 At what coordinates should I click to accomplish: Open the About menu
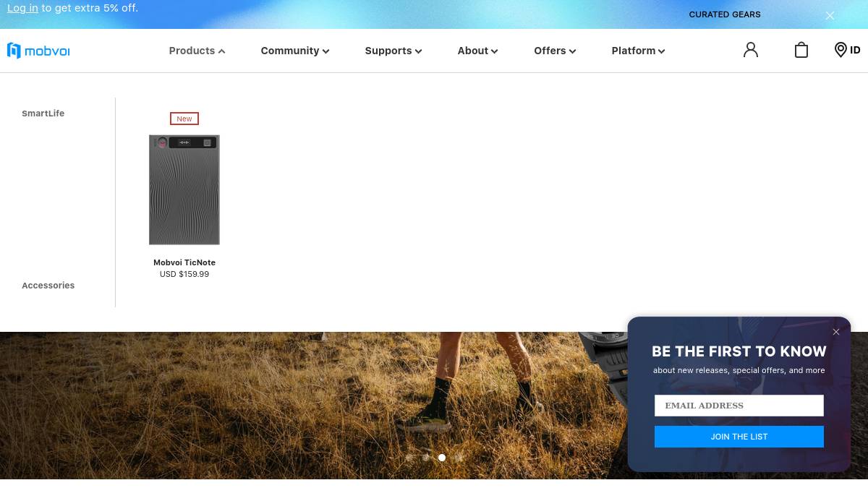click(477, 51)
